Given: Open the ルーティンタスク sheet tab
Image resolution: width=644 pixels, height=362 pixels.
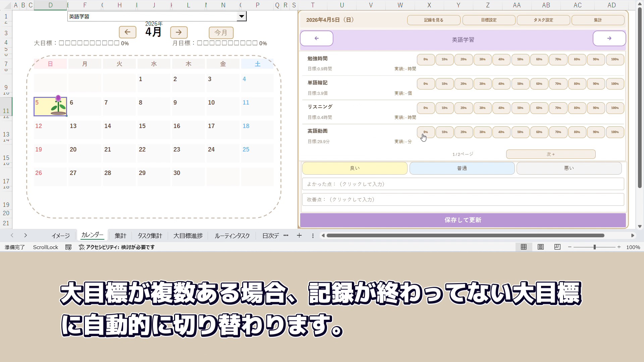Looking at the screenshot, I should [x=232, y=236].
